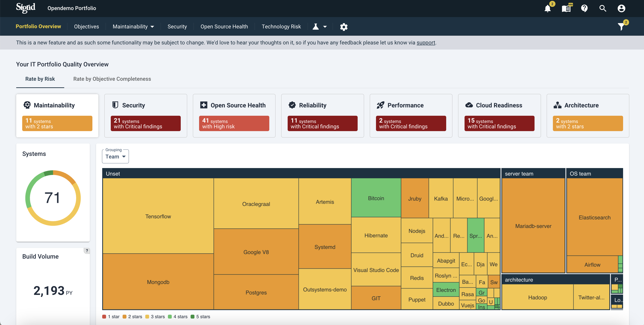Select the Tensorflow treemap tile

click(158, 216)
